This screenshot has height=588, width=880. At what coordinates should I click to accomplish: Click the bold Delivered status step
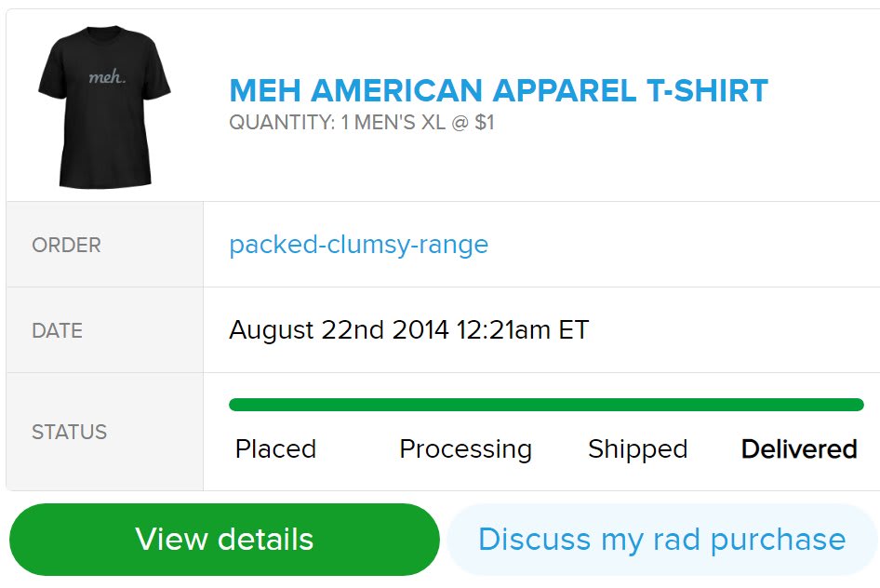tap(798, 449)
